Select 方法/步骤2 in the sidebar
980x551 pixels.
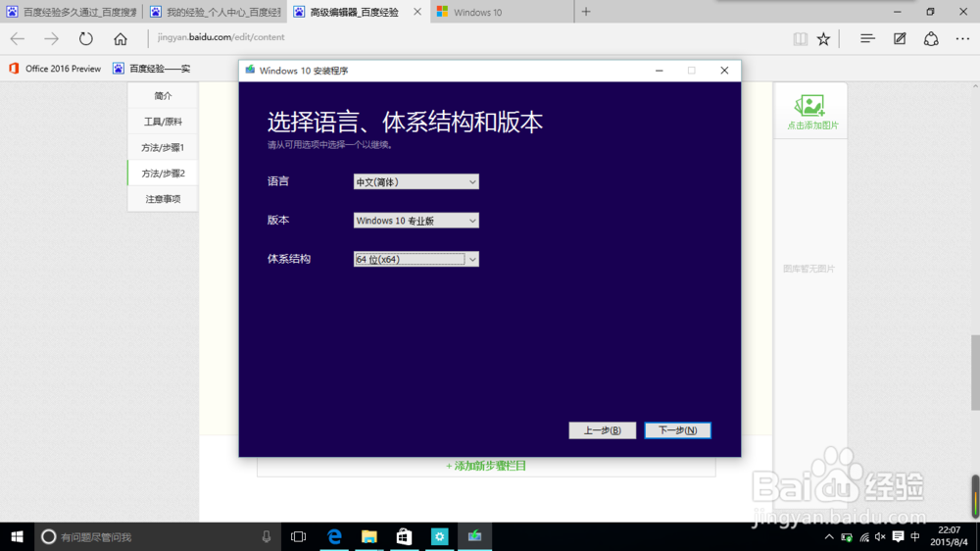pyautogui.click(x=163, y=174)
